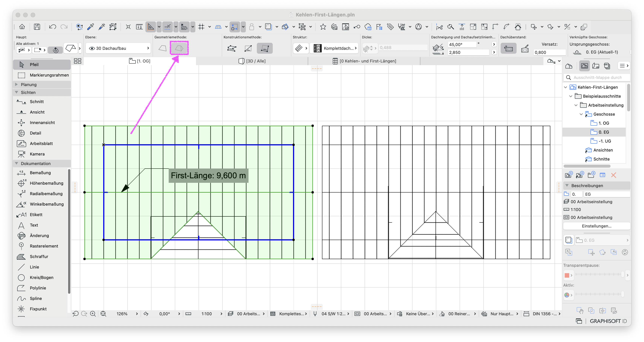Click the Save floppy disk icon
The width and height of the screenshot is (644, 342).
click(37, 27)
